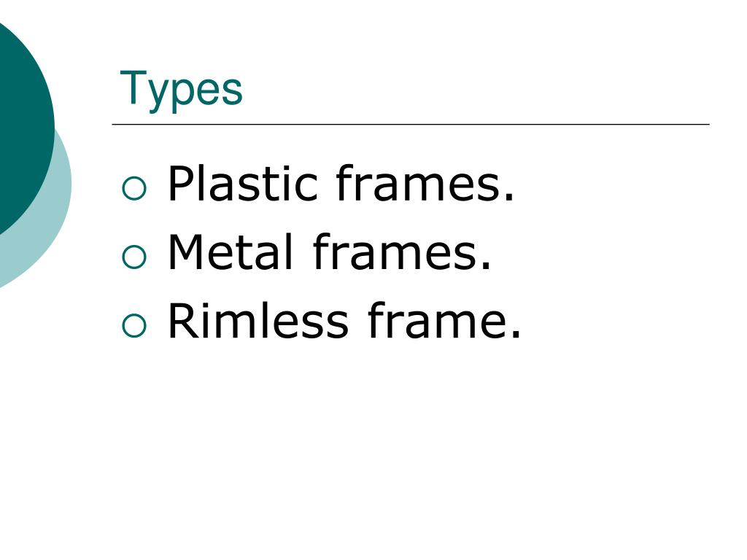The width and height of the screenshot is (747, 560).
Task: Click the hollow bullet beside Metal frames
Action: tap(134, 257)
